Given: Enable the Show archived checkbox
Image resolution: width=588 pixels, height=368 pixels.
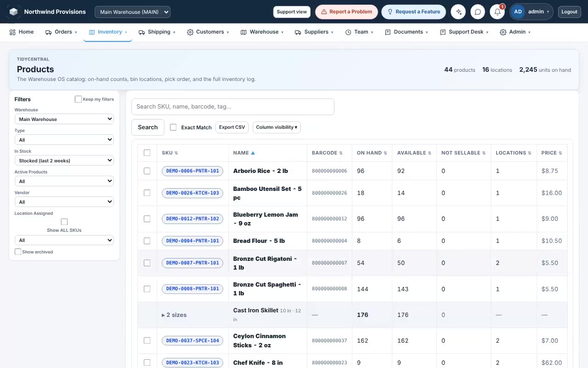Looking at the screenshot, I should pos(18,252).
